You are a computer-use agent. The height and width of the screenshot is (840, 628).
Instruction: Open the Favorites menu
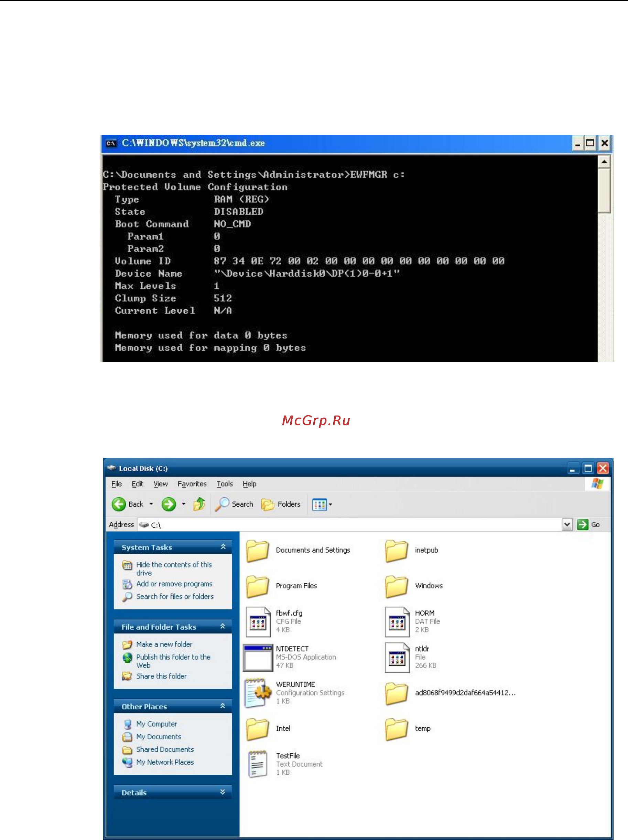point(192,484)
